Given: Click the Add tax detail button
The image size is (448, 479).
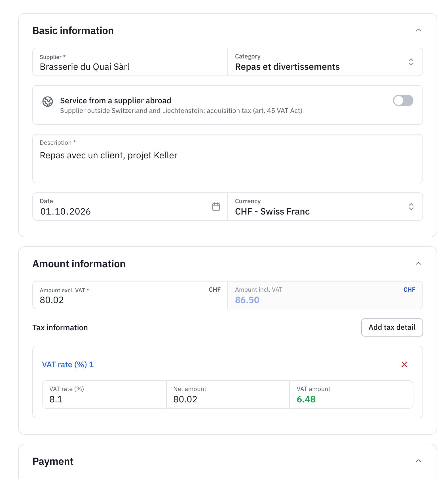Looking at the screenshot, I should coord(392,327).
